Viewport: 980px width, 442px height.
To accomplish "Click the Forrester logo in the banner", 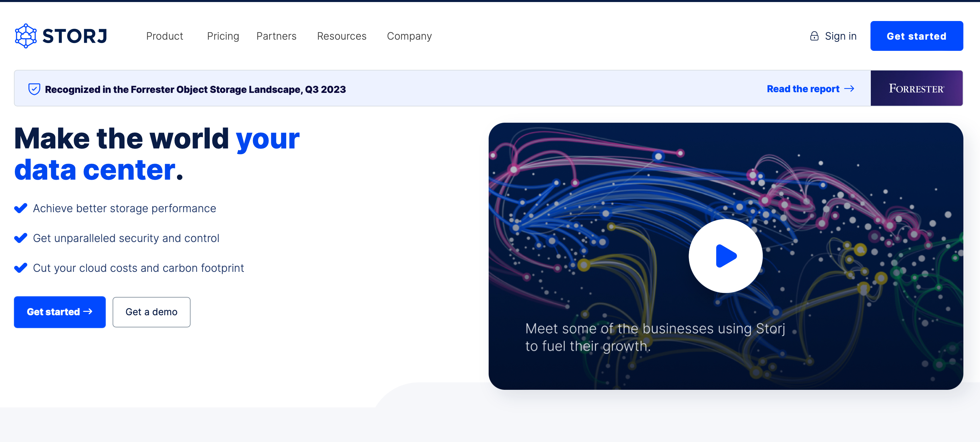I will 917,88.
